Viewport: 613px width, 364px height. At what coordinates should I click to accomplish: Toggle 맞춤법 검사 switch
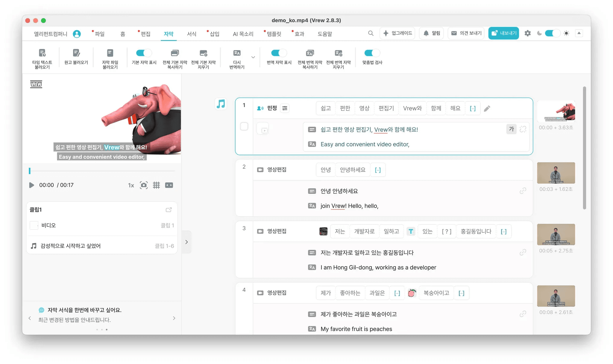[x=372, y=53]
